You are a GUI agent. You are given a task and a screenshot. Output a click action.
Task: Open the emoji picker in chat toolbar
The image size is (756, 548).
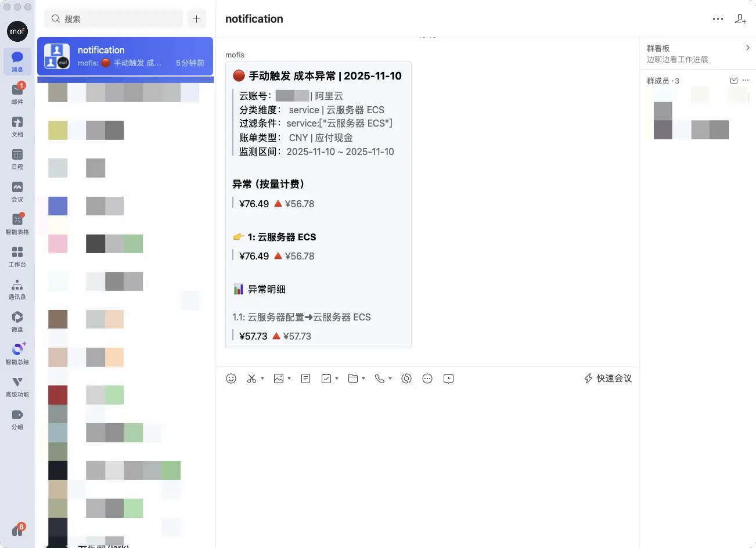231,378
